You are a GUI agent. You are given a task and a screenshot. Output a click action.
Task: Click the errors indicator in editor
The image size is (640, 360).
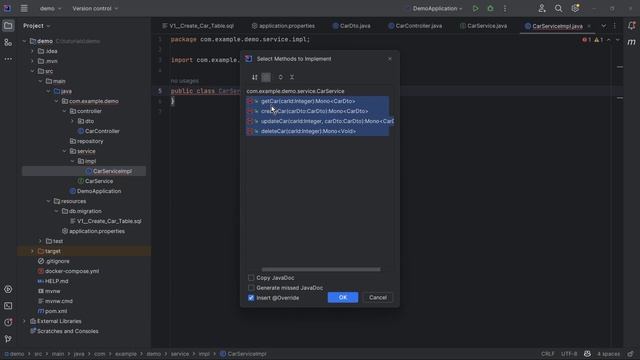click(587, 40)
